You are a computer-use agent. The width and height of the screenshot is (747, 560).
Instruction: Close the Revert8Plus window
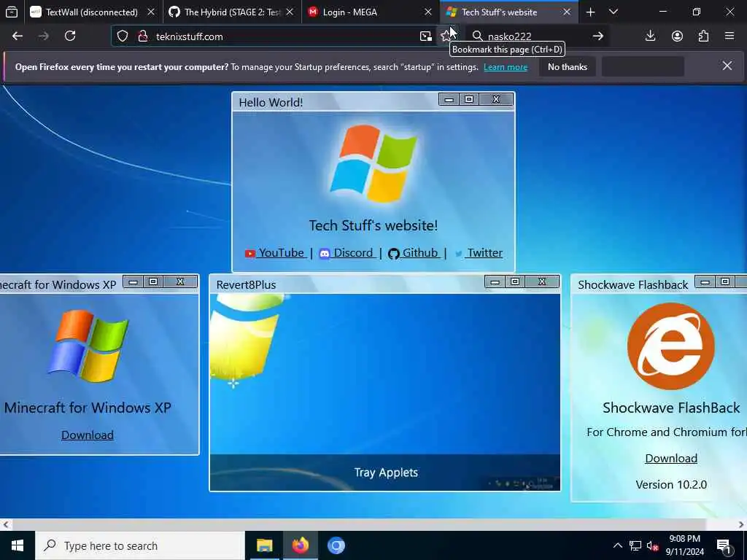542,282
